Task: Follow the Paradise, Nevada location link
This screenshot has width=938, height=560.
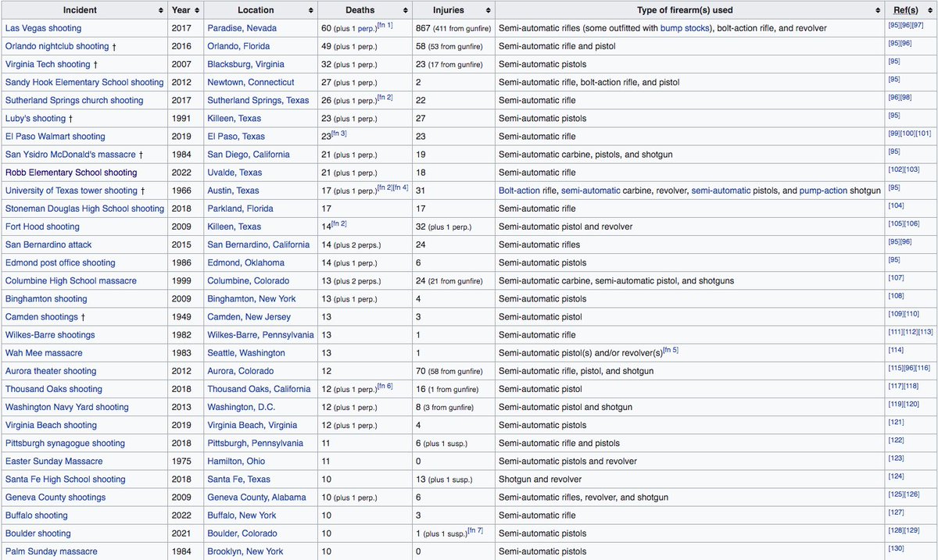Action: (242, 28)
